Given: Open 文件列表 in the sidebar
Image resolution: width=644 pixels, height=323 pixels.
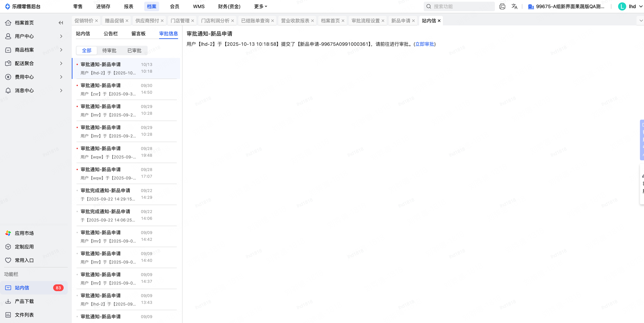Looking at the screenshot, I should pos(24,315).
